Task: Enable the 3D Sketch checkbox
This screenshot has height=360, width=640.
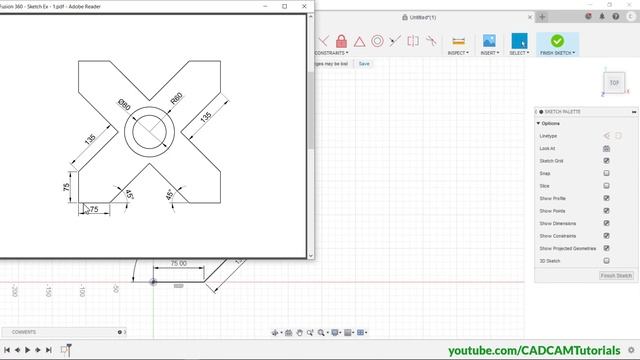Action: pos(607,261)
